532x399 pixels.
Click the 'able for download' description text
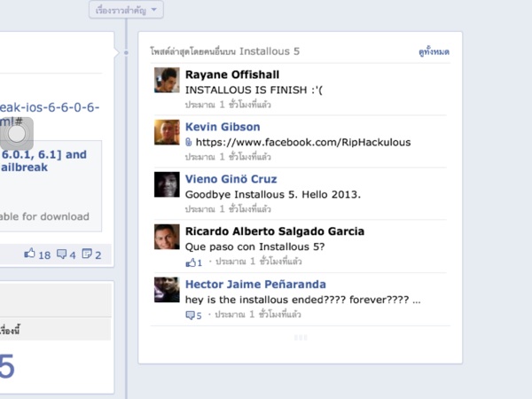[44, 216]
